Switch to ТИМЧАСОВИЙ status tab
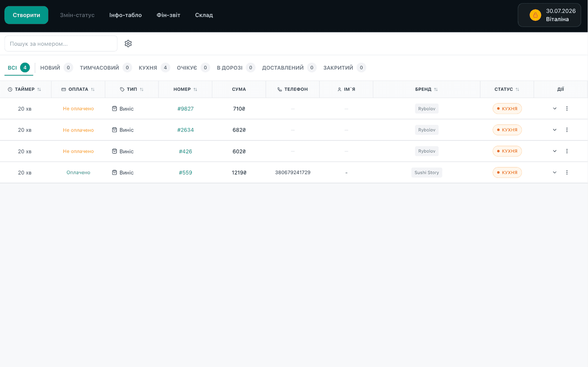The image size is (588, 367). pyautogui.click(x=105, y=68)
